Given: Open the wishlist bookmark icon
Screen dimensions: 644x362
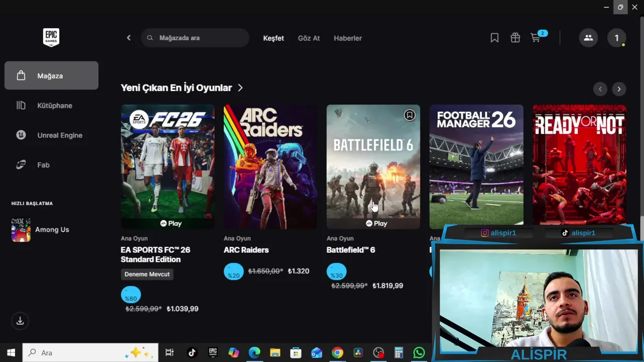Looking at the screenshot, I should click(495, 38).
